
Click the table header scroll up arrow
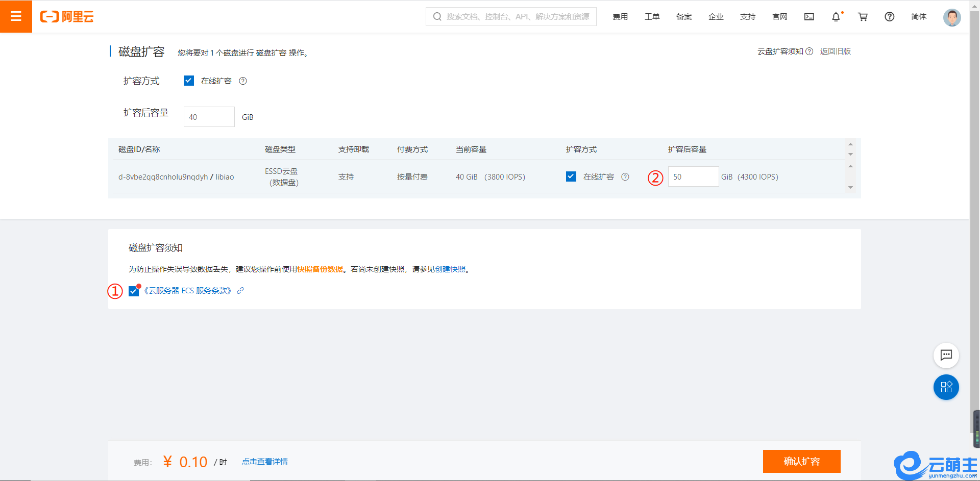tap(850, 144)
